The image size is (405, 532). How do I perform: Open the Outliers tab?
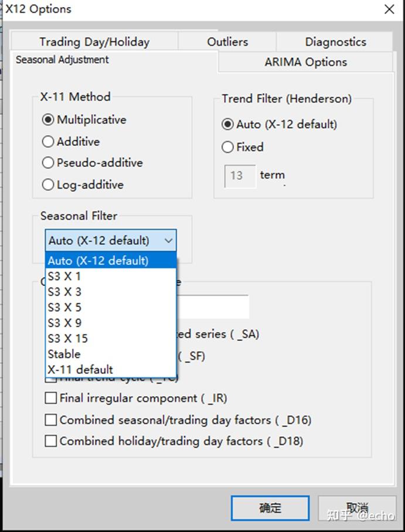click(227, 42)
